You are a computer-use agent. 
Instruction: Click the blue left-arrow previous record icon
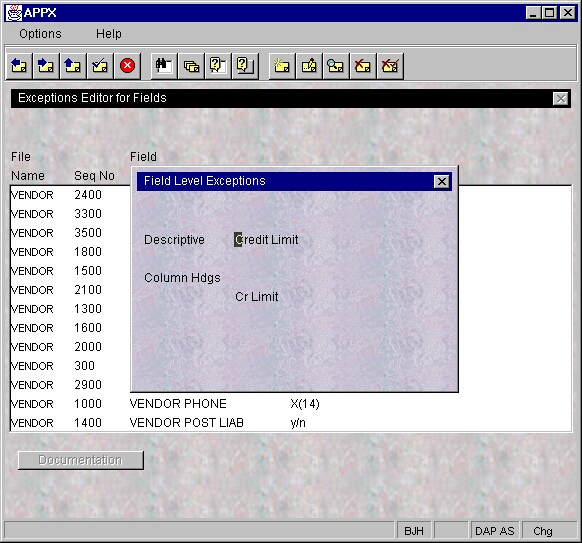point(19,66)
